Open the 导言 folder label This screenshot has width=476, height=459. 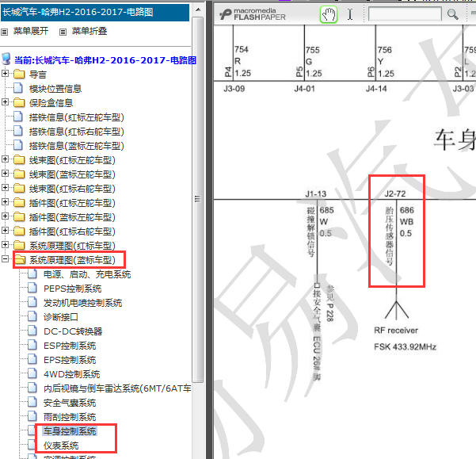click(38, 75)
